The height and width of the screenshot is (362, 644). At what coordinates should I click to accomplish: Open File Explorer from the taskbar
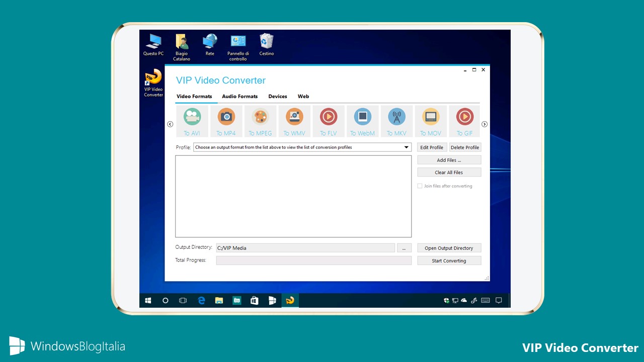pos(219,301)
